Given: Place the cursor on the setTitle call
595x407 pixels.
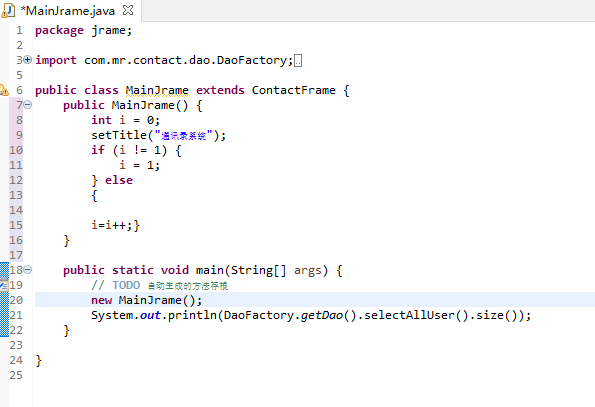Looking at the screenshot, I should 119,135.
